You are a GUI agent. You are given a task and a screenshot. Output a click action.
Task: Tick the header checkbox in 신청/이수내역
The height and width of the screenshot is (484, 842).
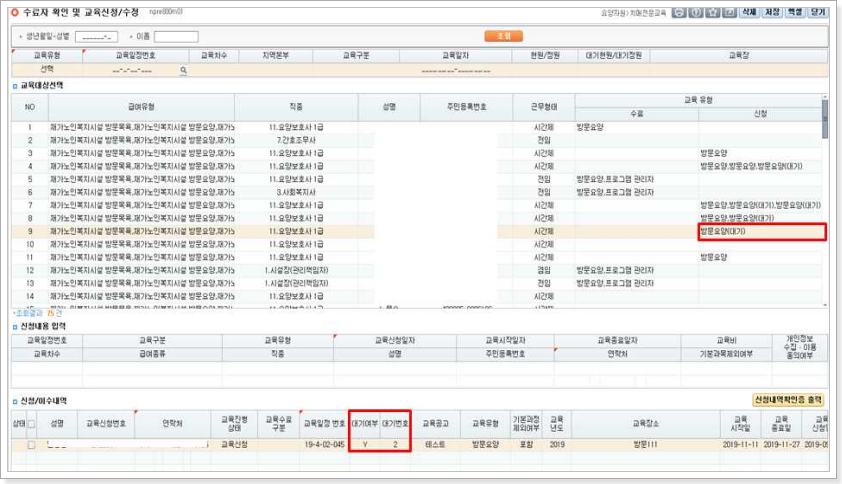pyautogui.click(x=31, y=424)
